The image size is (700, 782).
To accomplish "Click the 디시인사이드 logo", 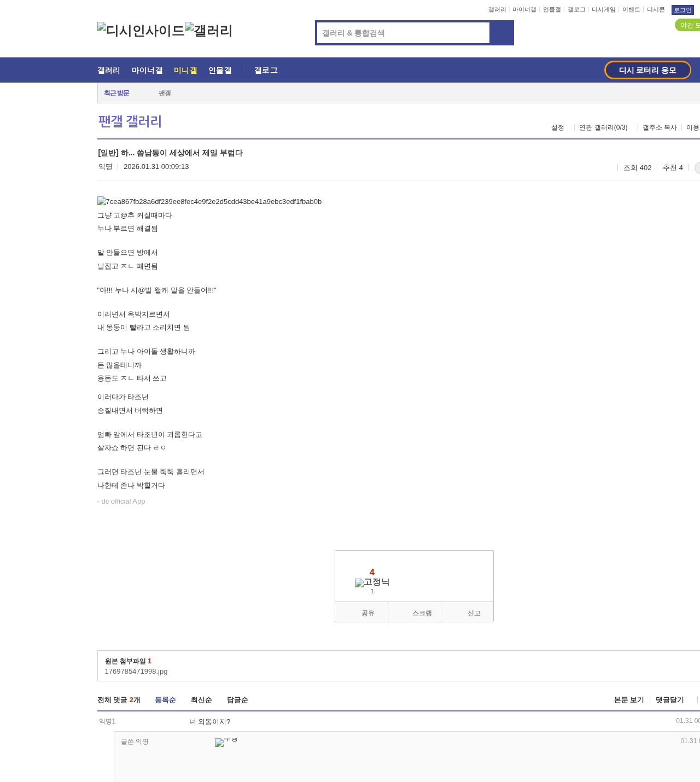I will pos(141,31).
